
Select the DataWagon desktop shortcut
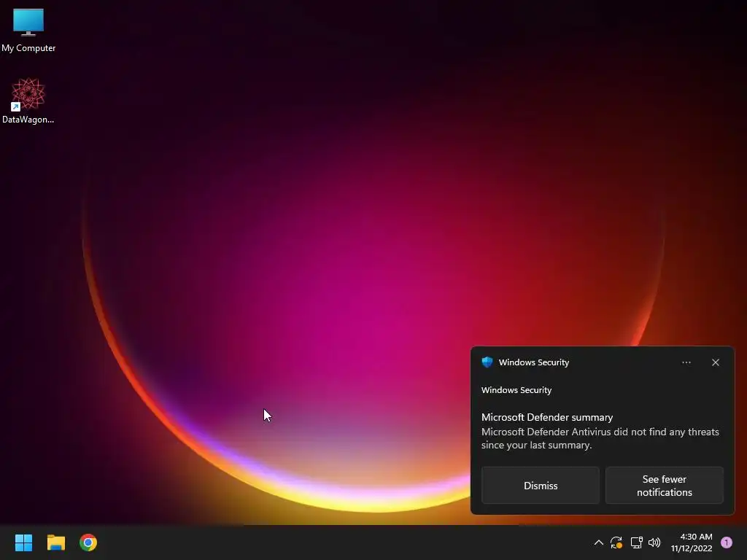[28, 101]
